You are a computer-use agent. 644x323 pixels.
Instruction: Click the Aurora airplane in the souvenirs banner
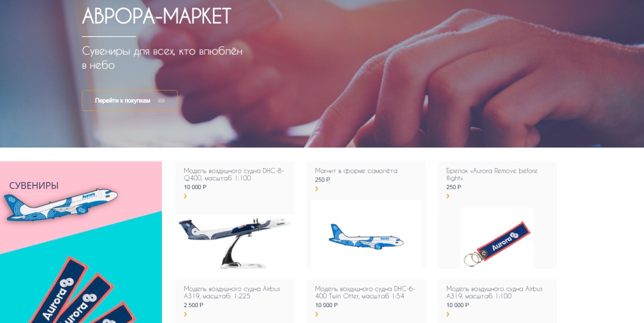tap(60, 204)
